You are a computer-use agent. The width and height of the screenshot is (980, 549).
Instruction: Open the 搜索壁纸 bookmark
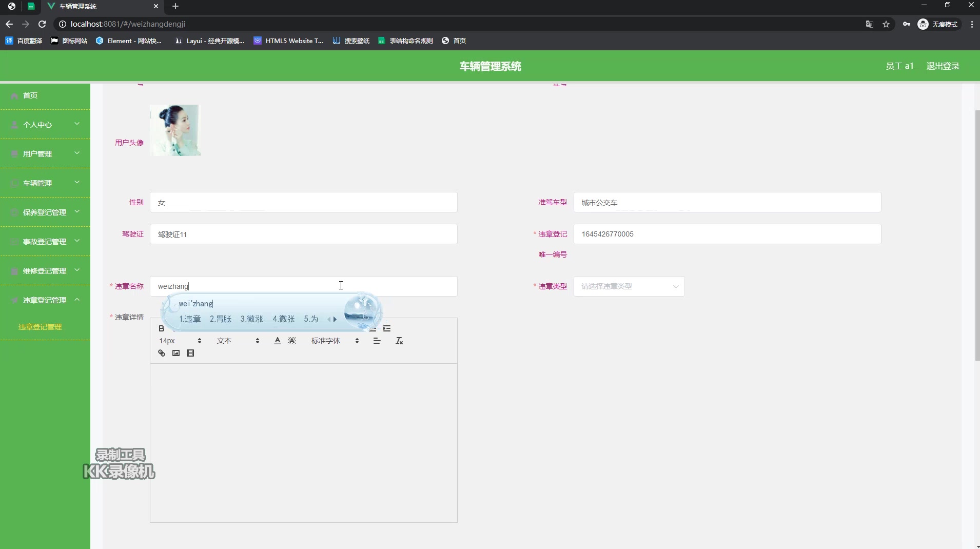coord(351,41)
